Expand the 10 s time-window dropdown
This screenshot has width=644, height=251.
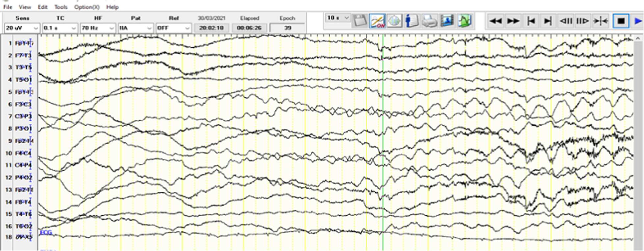(338, 18)
